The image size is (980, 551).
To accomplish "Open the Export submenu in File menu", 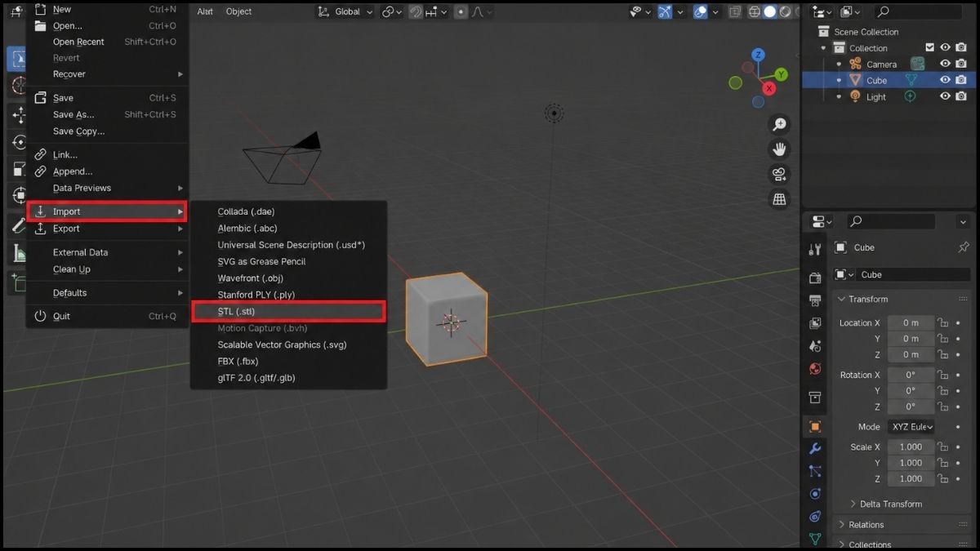I will click(x=106, y=229).
